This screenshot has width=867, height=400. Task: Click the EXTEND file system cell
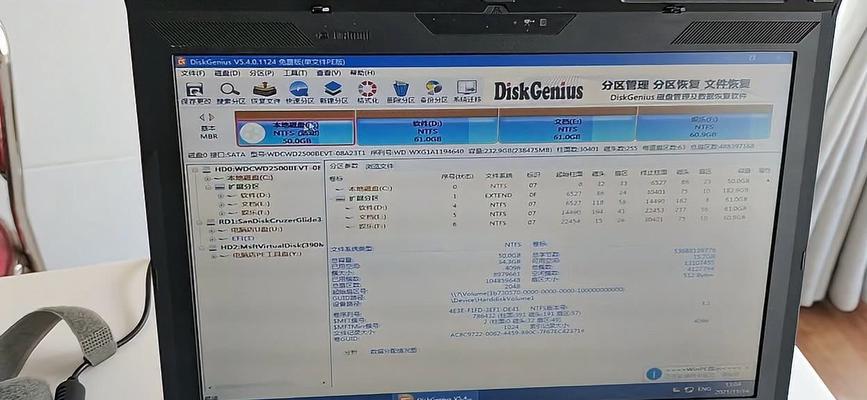point(498,195)
